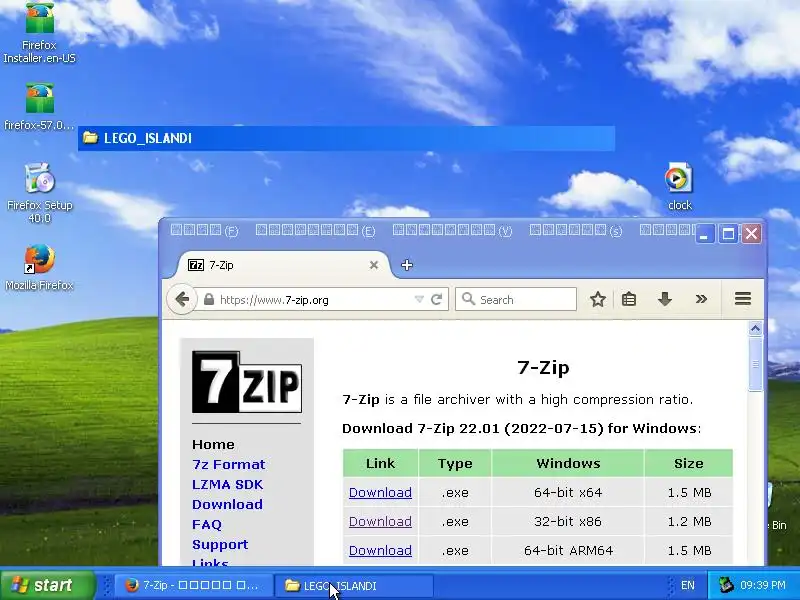Download the 64-bit ARM64 exe
Screen dimensions: 800x600
[x=380, y=551]
